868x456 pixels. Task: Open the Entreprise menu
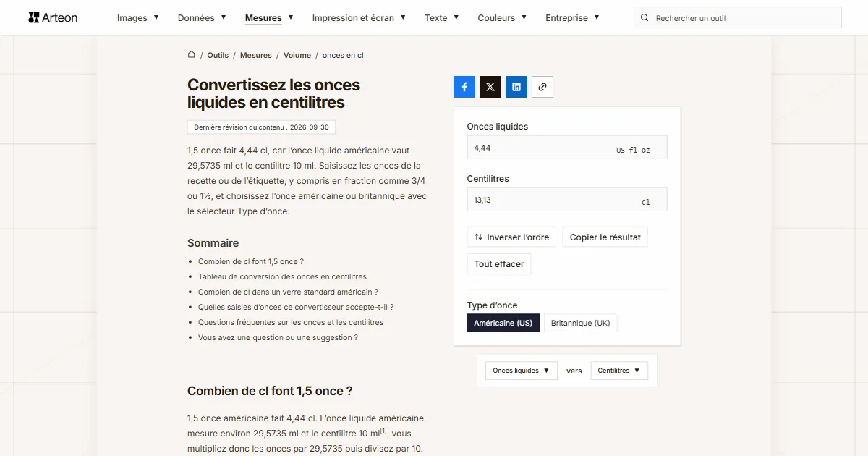tap(572, 18)
